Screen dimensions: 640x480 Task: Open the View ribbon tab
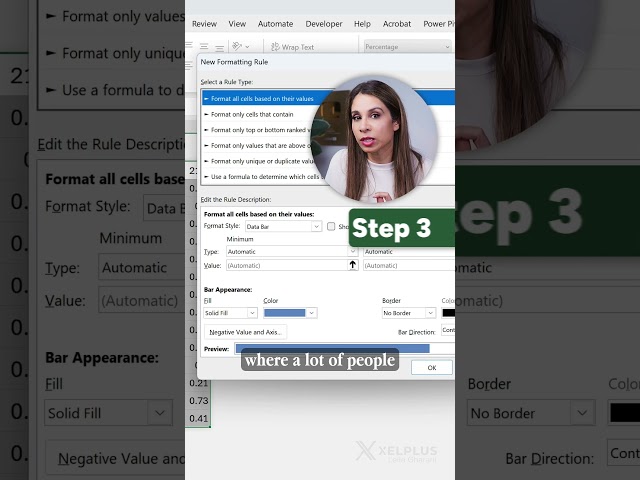[x=237, y=24]
